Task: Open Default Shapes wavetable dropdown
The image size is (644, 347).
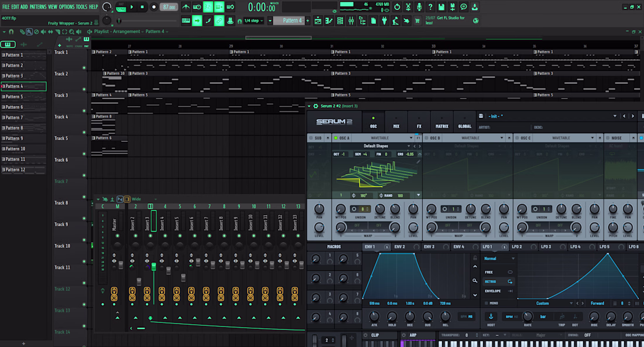Action: (375, 146)
